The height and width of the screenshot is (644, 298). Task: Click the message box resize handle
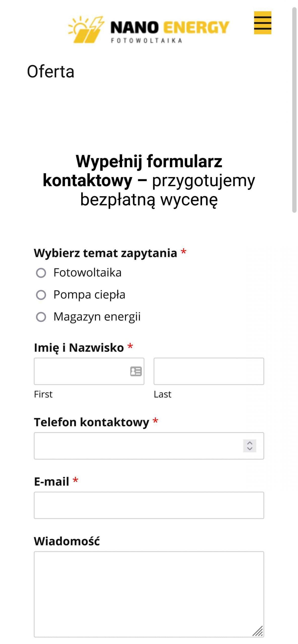[x=258, y=631]
